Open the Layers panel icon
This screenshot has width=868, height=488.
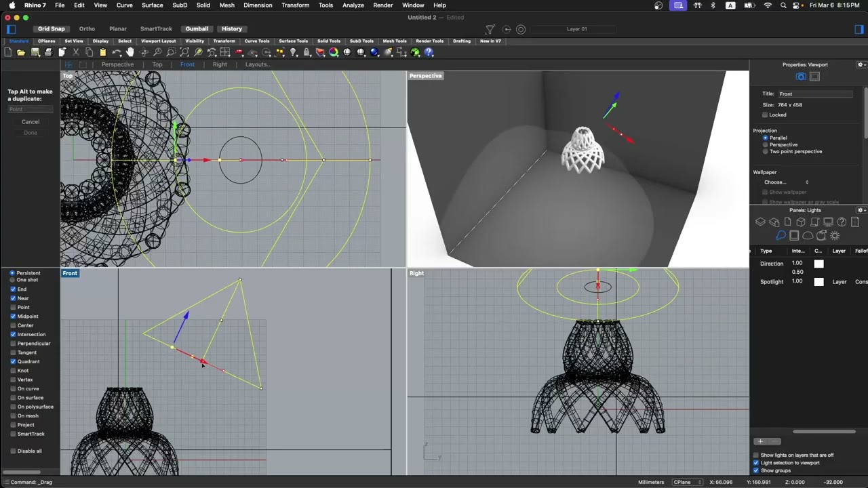[760, 222]
